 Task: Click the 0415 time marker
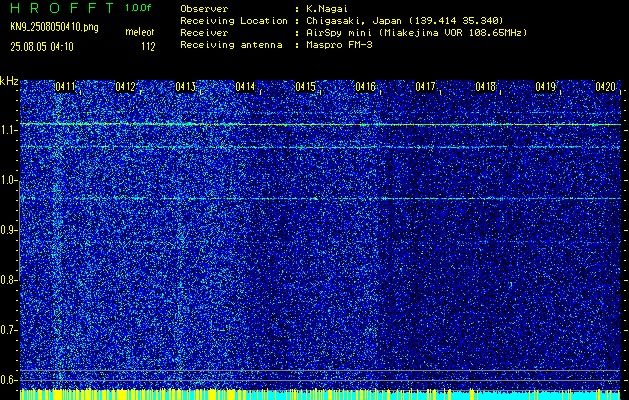click(305, 86)
